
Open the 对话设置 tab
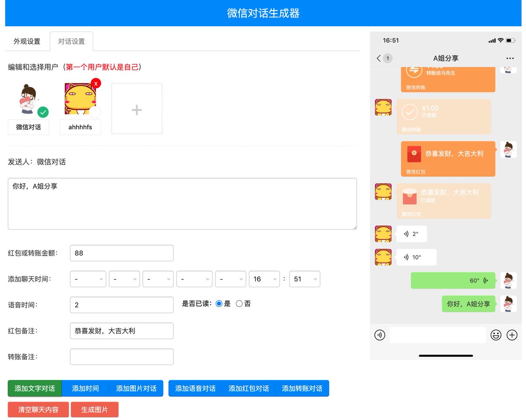(x=71, y=41)
